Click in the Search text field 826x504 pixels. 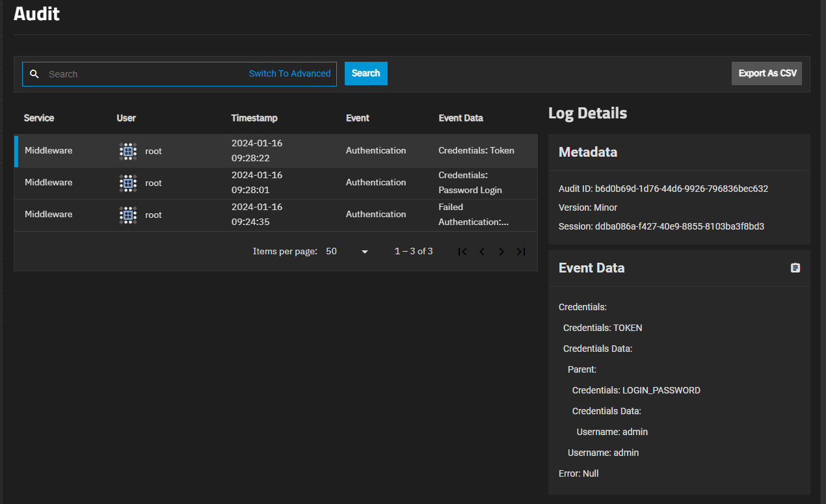(x=143, y=74)
